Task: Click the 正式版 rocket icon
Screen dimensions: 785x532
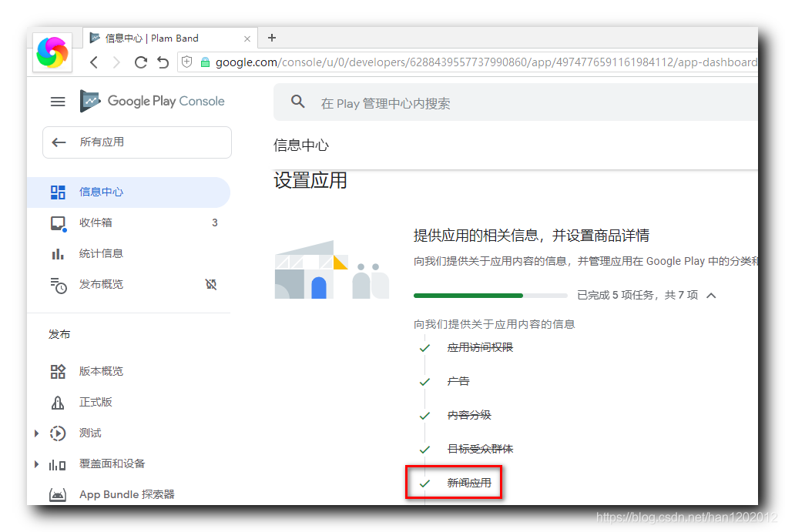Action: [58, 403]
